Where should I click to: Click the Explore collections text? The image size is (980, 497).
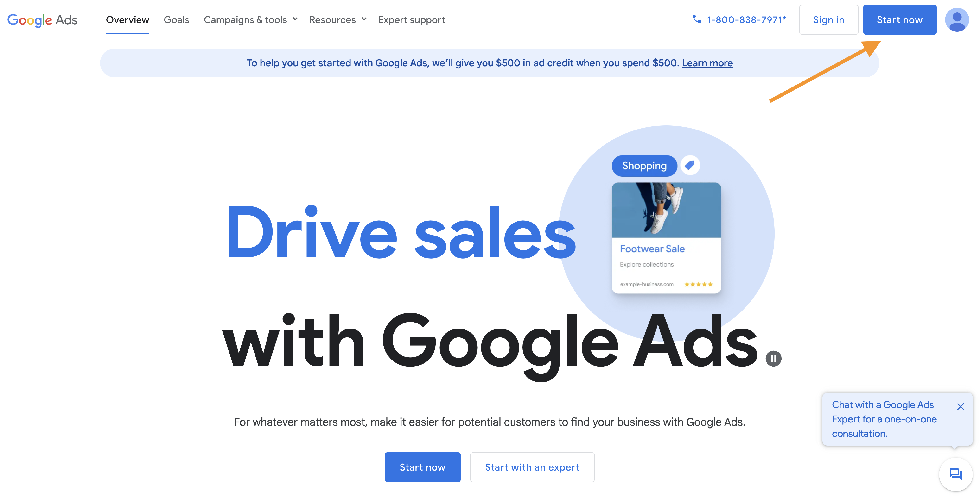[646, 264]
